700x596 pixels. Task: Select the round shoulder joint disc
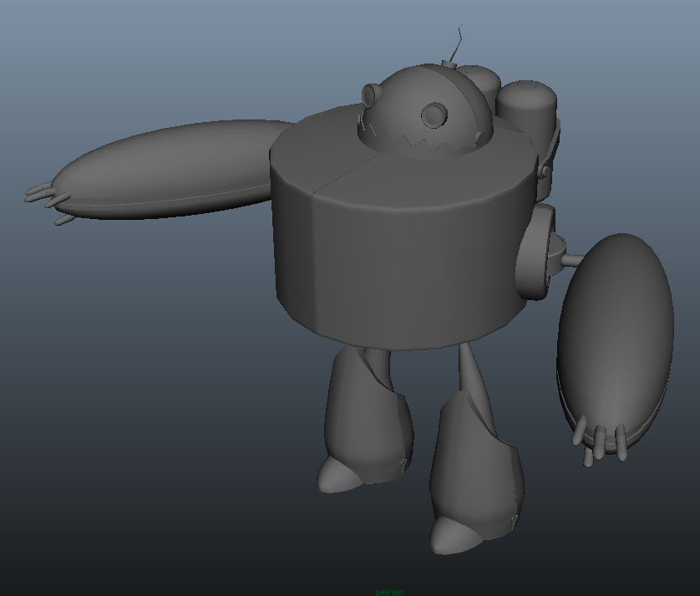(534, 252)
